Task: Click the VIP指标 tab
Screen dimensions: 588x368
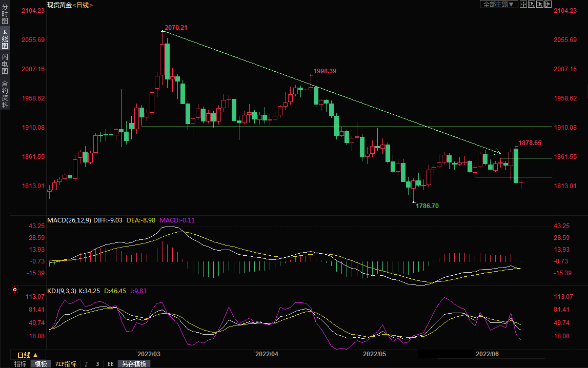Action: [x=66, y=364]
